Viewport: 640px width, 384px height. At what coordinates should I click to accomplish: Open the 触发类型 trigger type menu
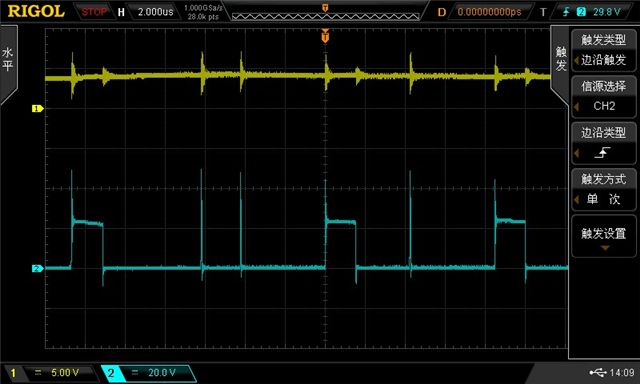(603, 50)
